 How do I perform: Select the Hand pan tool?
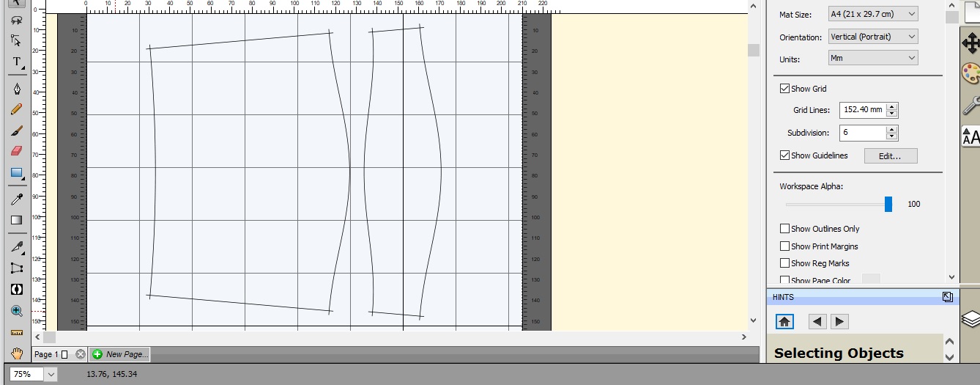click(x=16, y=353)
